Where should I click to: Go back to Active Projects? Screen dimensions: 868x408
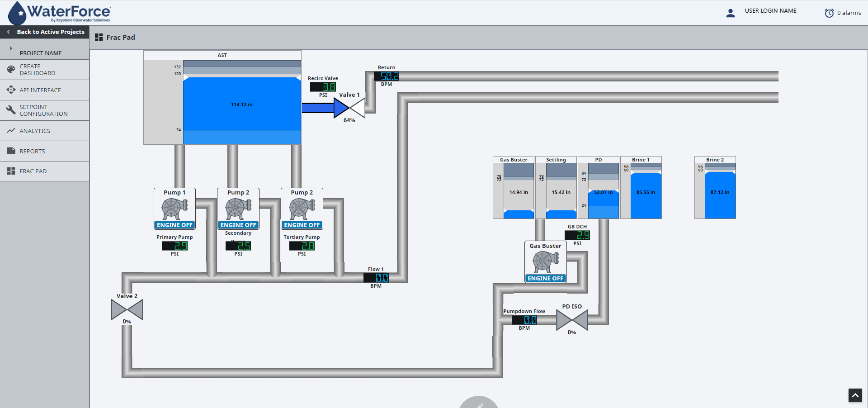tap(44, 32)
